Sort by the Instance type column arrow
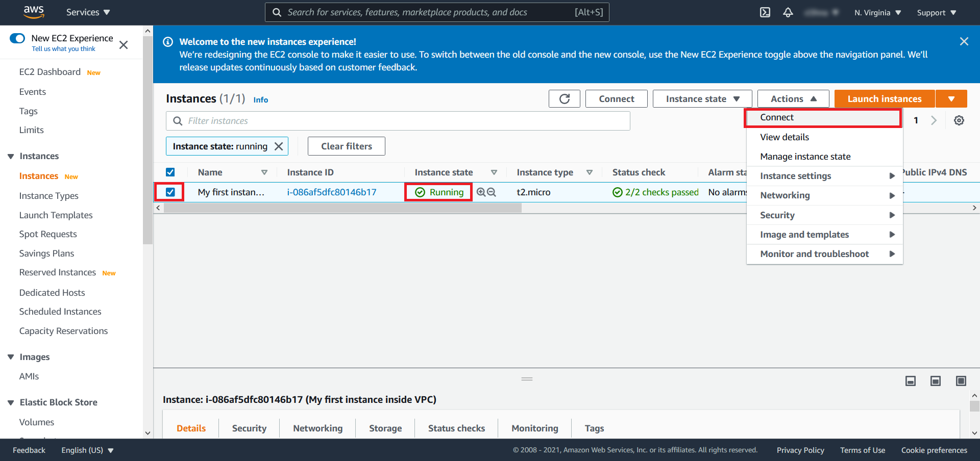The width and height of the screenshot is (980, 461). point(590,172)
